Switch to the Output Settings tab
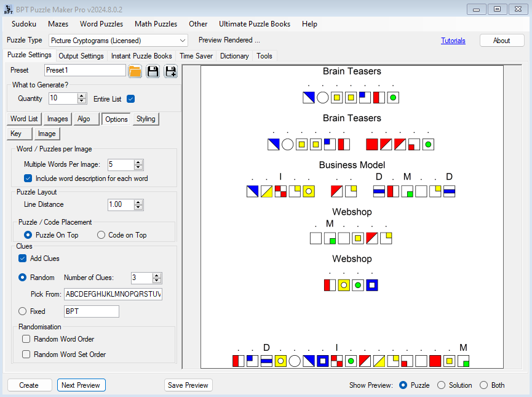Screen dimensions: 532x397 tap(81, 56)
